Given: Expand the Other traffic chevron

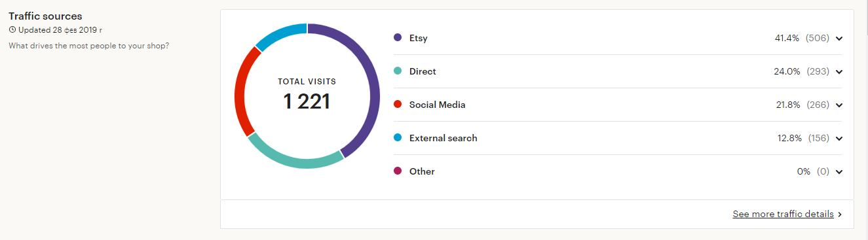Looking at the screenshot, I should click(839, 172).
